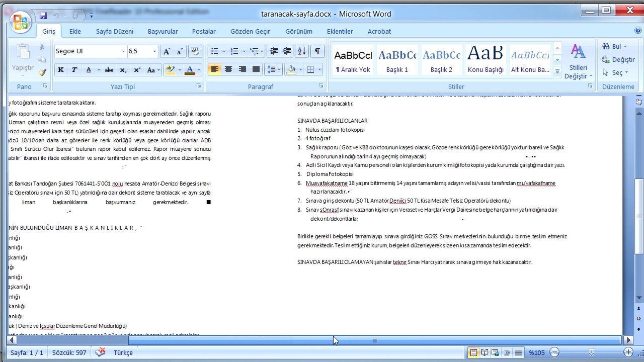Click the zoom slider handle
Screen dimensions: 644x362
(592, 352)
